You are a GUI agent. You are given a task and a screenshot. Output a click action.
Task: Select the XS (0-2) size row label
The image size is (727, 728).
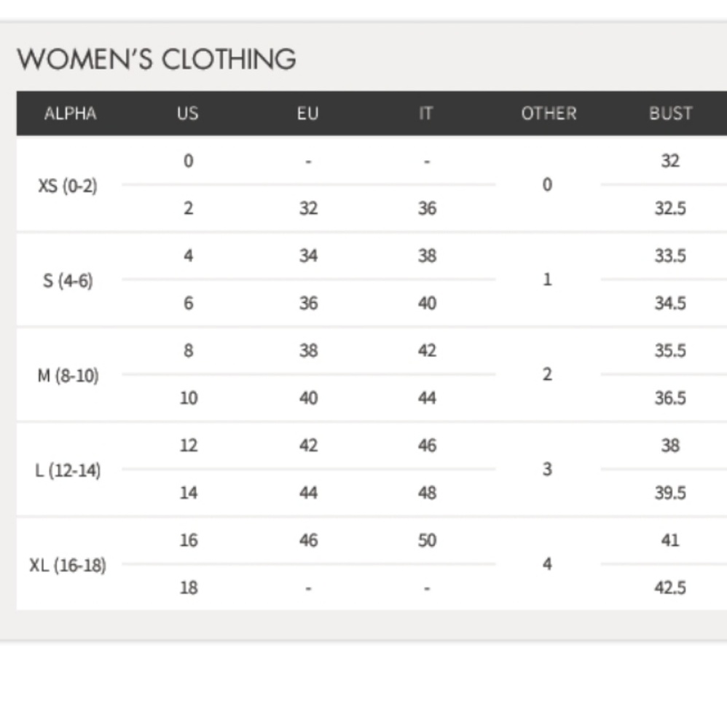68,185
